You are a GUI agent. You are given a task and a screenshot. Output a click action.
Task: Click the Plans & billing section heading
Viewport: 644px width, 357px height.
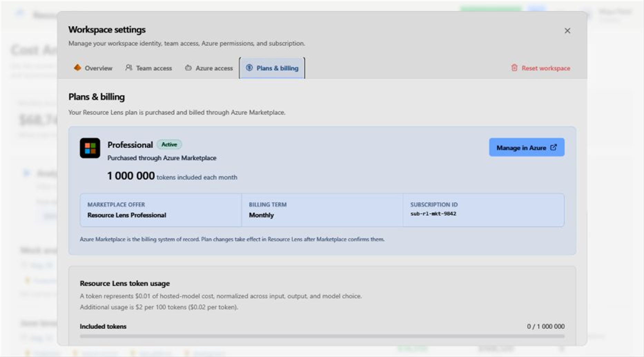(96, 97)
